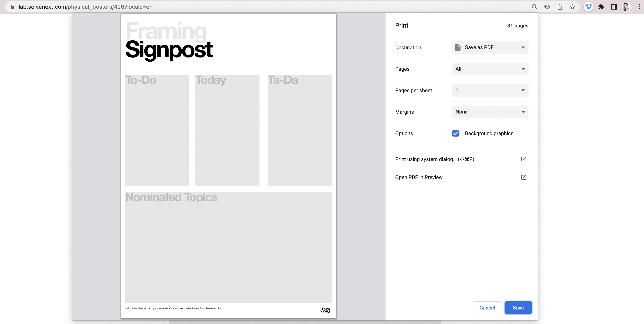The width and height of the screenshot is (644, 324).
Task: Open the Extensions puzzle piece menu
Action: click(x=601, y=7)
